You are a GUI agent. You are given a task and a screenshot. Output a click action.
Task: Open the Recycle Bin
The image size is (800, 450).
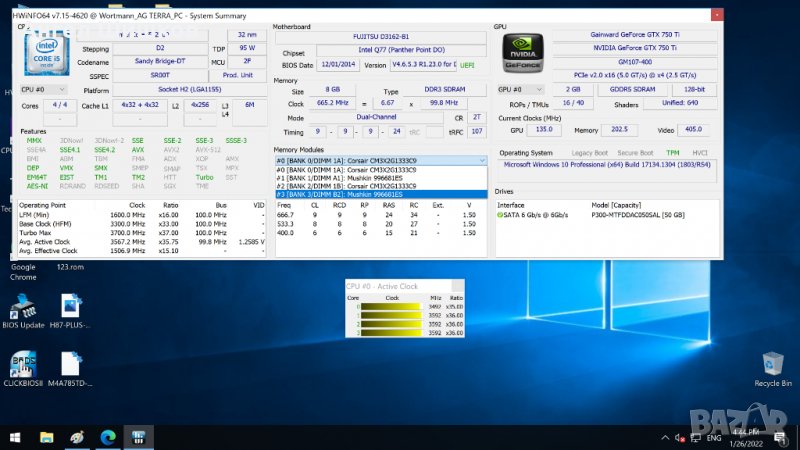pos(771,365)
